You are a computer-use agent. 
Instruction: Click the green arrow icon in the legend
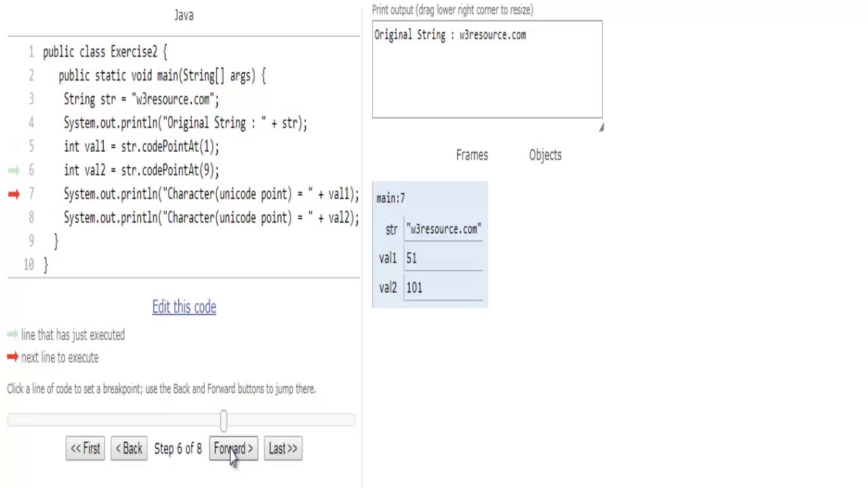pos(12,335)
